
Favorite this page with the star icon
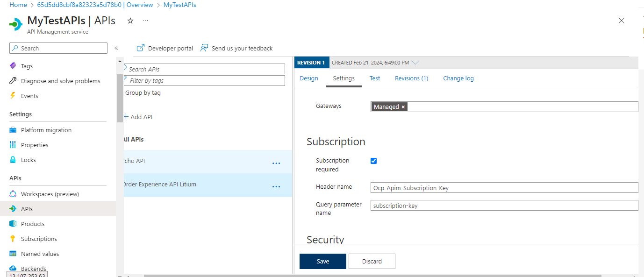[130, 21]
